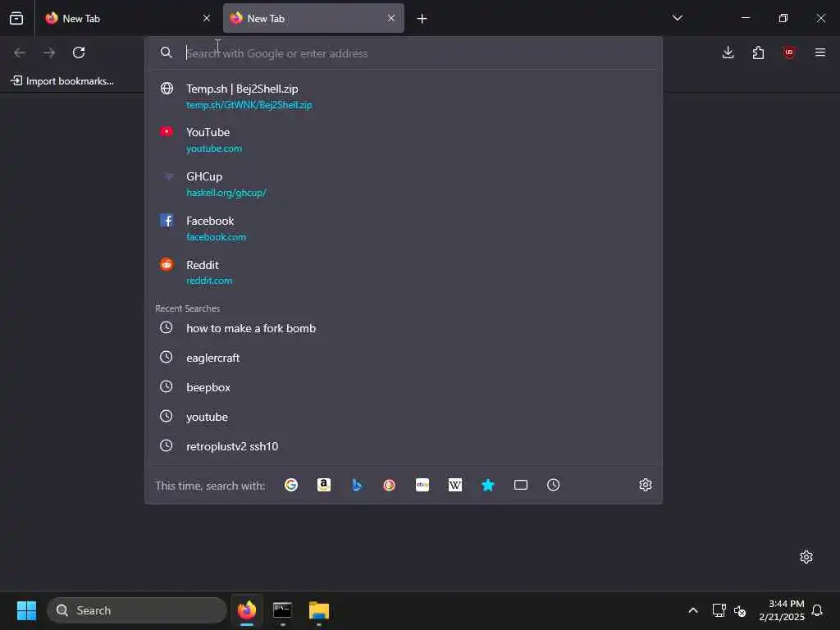Open search settings gear in dropdown
Image resolution: width=840 pixels, height=630 pixels.
point(646,485)
